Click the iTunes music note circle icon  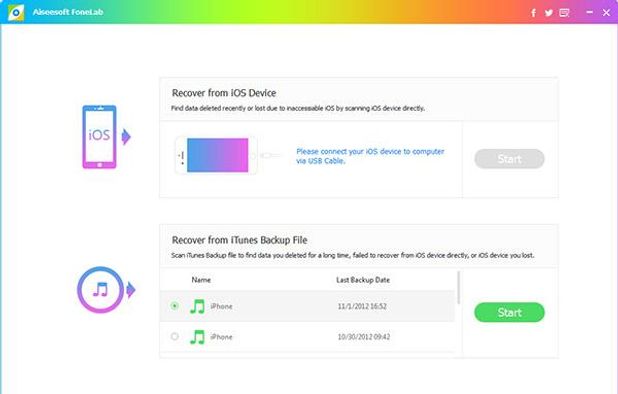pos(100,290)
